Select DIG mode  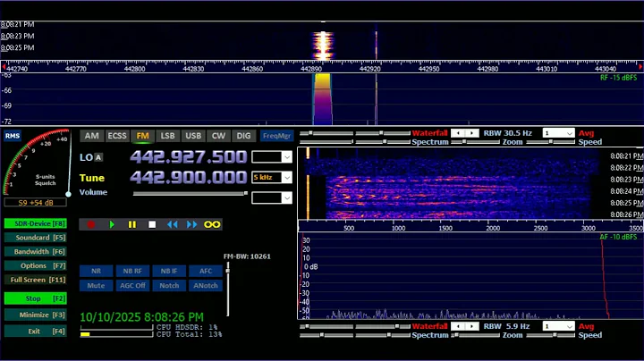point(243,136)
